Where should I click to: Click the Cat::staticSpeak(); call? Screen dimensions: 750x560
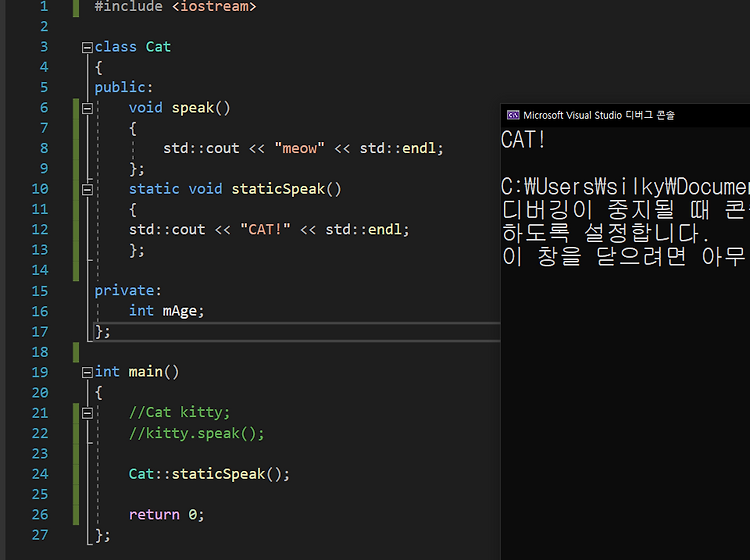(x=209, y=474)
